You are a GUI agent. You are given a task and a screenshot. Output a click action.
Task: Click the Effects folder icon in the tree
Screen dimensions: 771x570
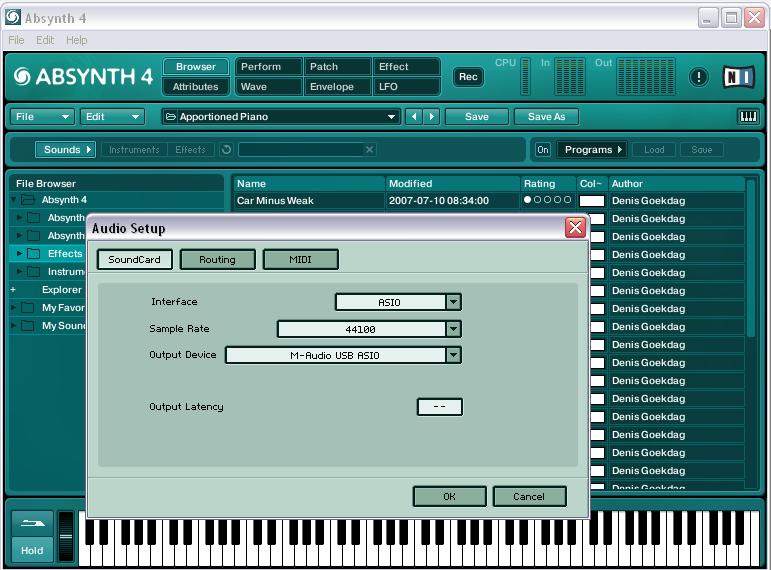[33, 254]
